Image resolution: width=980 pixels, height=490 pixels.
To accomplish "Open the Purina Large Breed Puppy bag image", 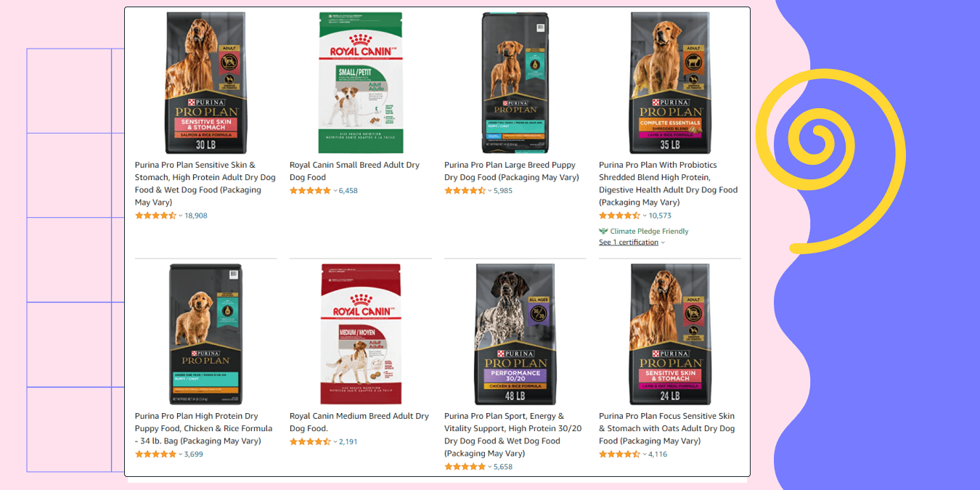I will pos(515,83).
